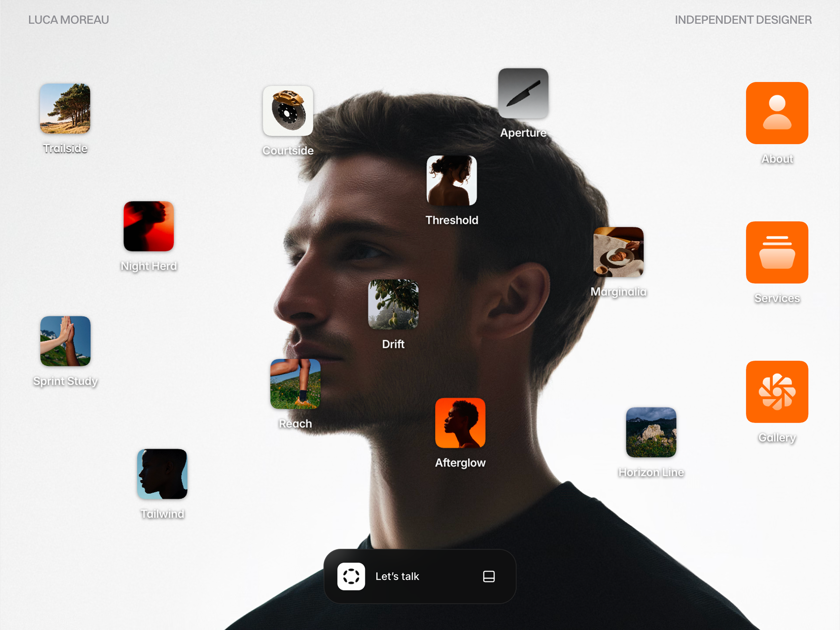
Task: Click the Gallery label
Action: 777,438
